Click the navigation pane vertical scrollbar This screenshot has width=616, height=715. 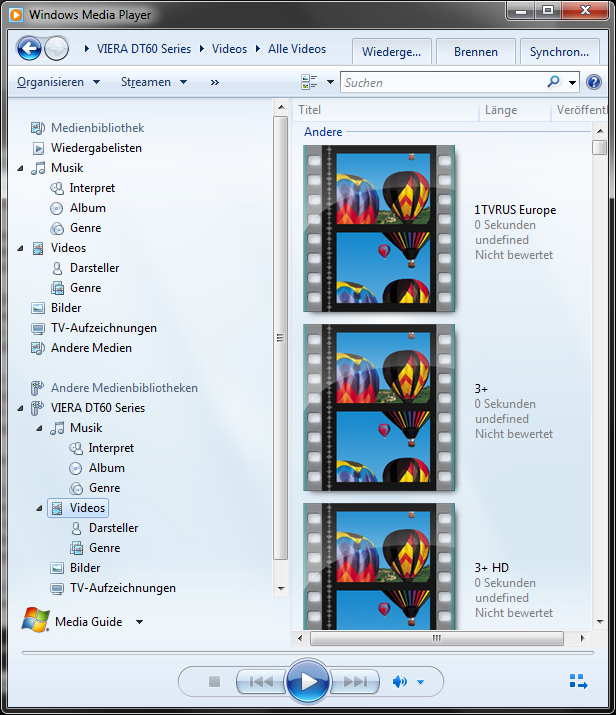pyautogui.click(x=280, y=338)
